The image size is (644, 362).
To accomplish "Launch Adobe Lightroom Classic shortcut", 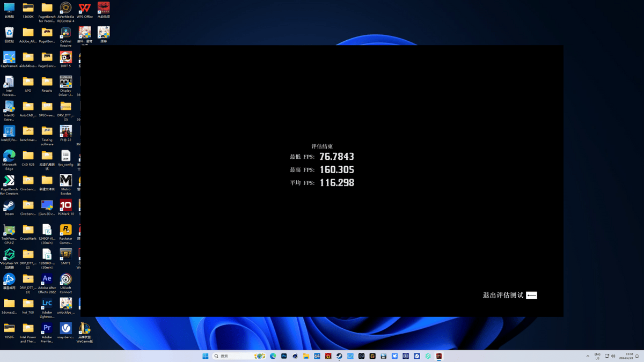I will pos(47,308).
